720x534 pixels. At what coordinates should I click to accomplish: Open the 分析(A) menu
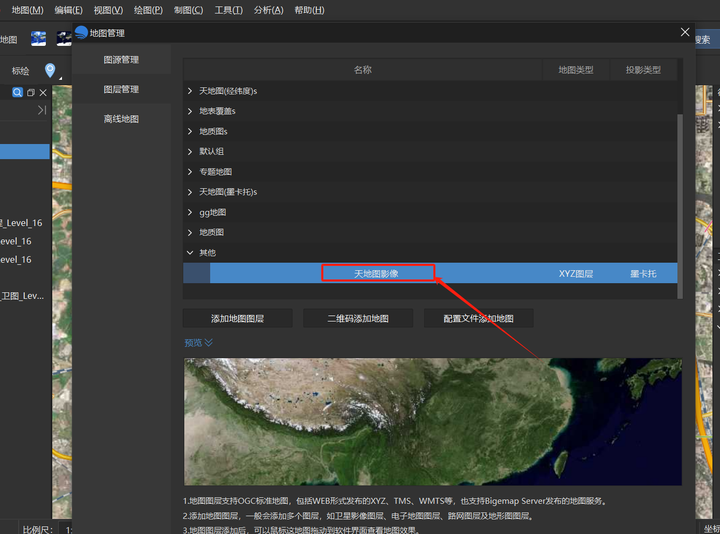point(269,10)
